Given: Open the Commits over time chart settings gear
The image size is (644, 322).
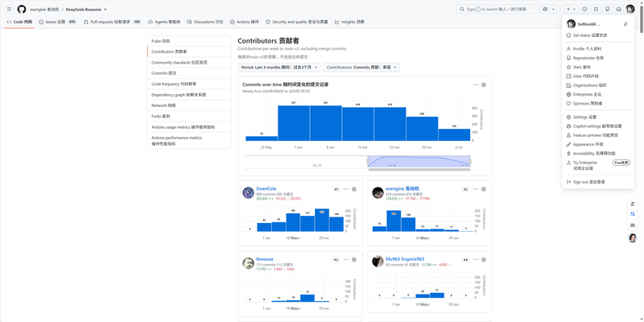Looking at the screenshot, I should point(484,85).
